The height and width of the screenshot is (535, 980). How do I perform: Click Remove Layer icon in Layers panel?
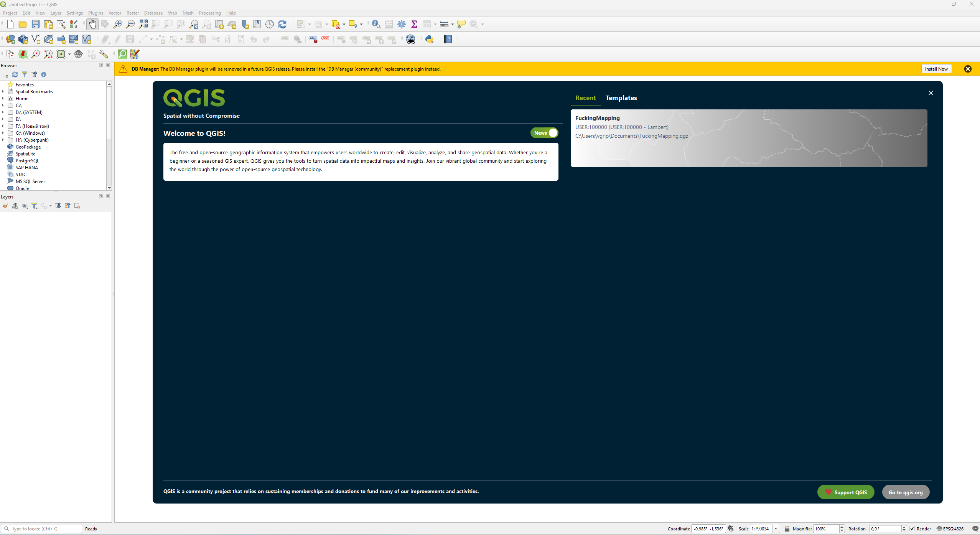point(77,206)
